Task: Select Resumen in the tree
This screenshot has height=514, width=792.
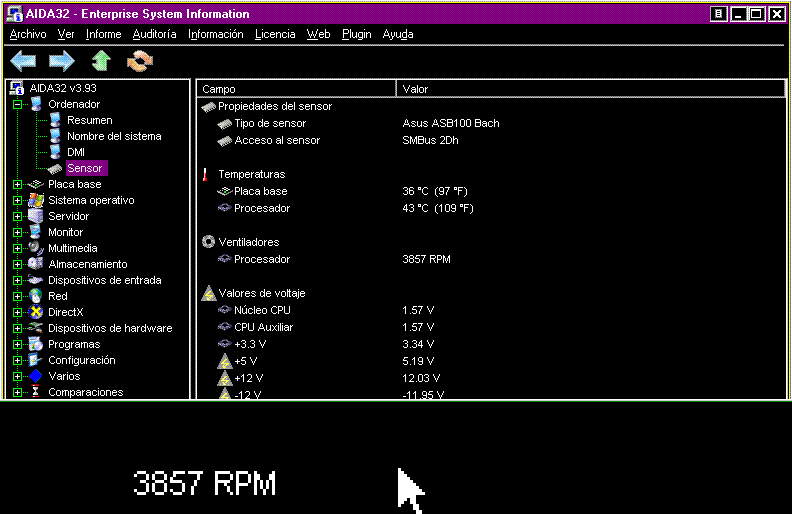Action: (89, 120)
